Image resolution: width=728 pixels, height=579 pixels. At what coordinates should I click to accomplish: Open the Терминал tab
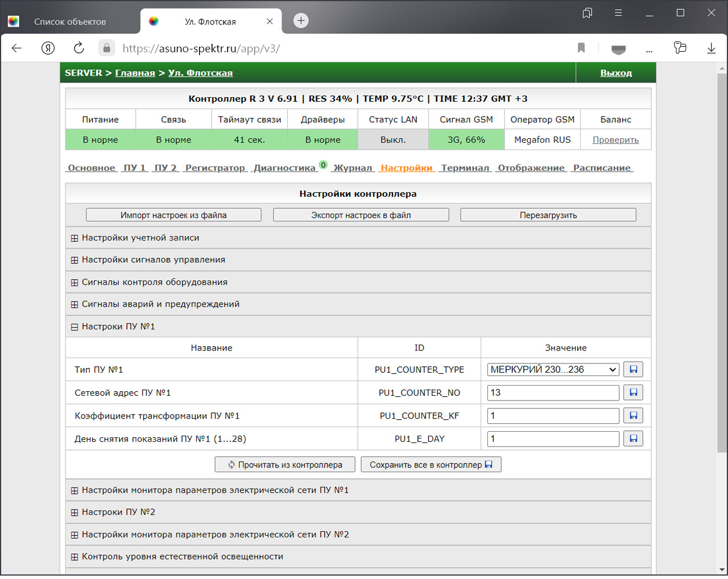[465, 168]
